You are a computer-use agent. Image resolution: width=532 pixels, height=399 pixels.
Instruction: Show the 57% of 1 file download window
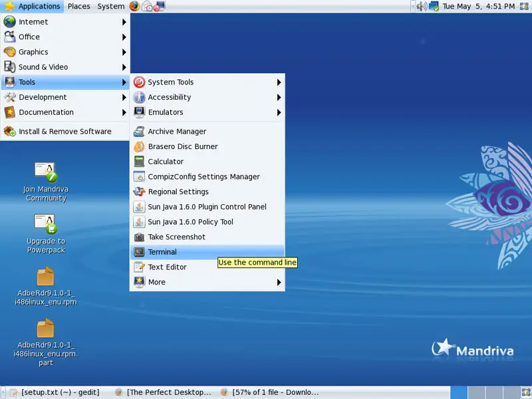tap(270, 392)
